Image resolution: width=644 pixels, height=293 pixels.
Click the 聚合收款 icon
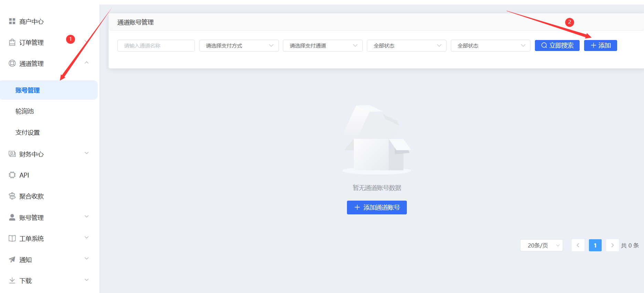[12, 196]
